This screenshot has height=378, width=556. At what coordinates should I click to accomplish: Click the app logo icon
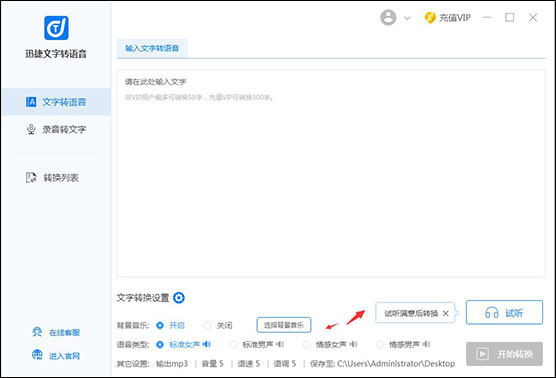pos(56,28)
